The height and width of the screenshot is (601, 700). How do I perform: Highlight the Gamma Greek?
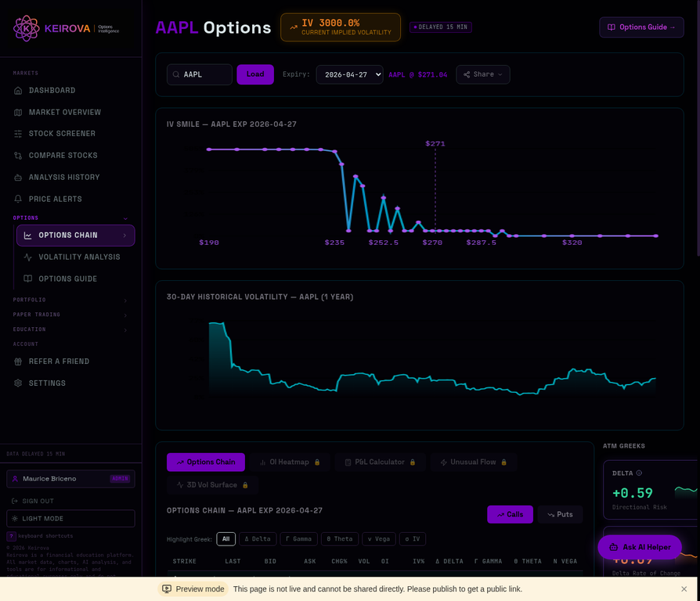[x=298, y=539]
